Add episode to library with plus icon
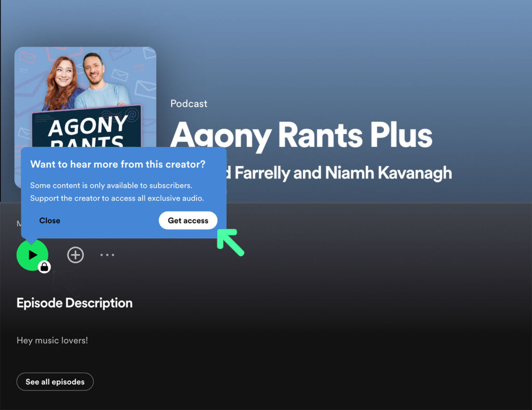Screen dimensions: 532x410 pos(75,255)
